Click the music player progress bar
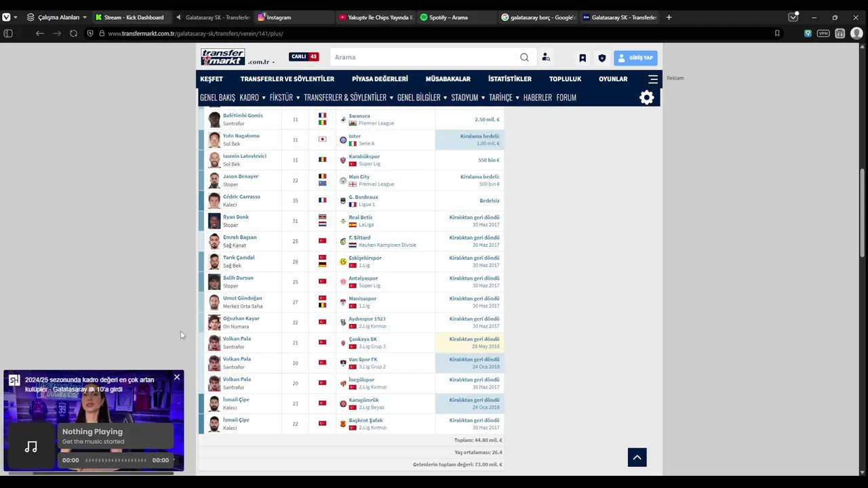Image resolution: width=868 pixels, height=488 pixels. point(116,460)
